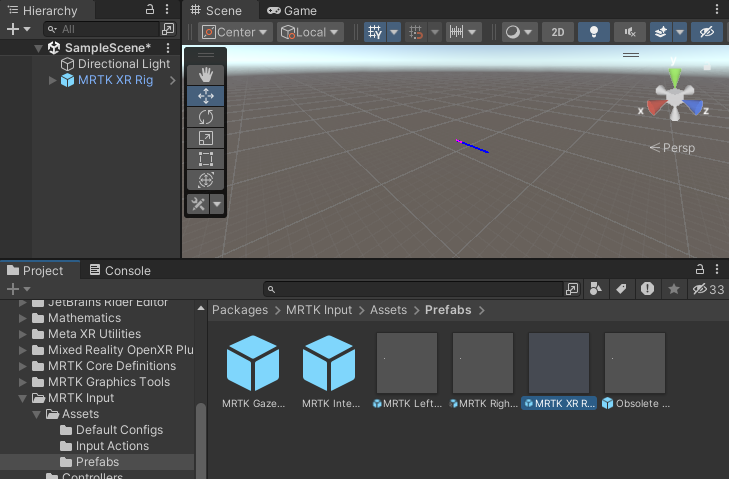
Task: Search assets by type icon
Action: click(x=595, y=289)
